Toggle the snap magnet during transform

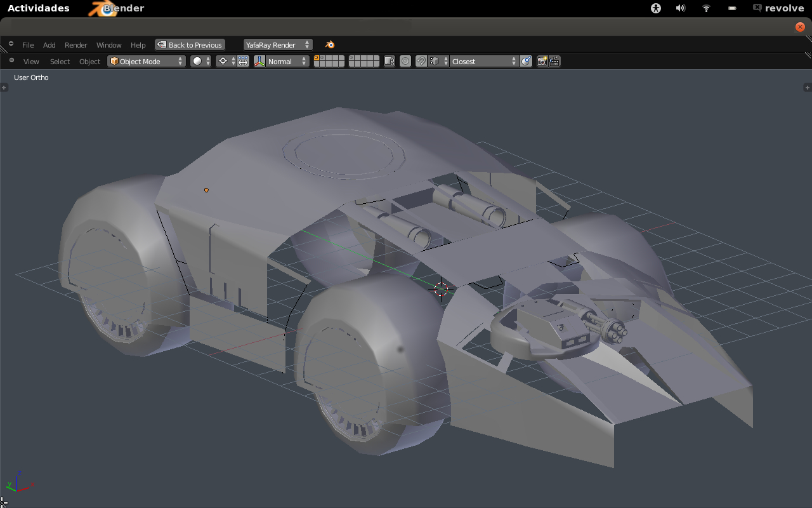(x=421, y=61)
